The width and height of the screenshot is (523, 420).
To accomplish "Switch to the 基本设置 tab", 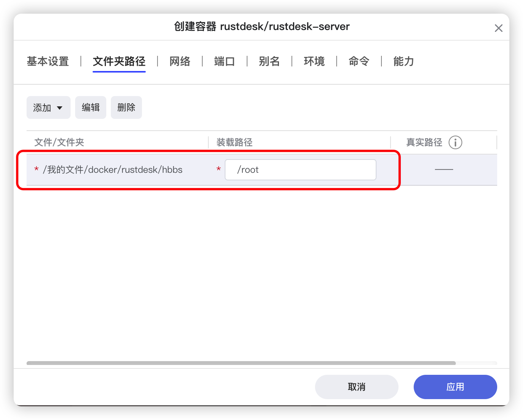I will pos(48,61).
